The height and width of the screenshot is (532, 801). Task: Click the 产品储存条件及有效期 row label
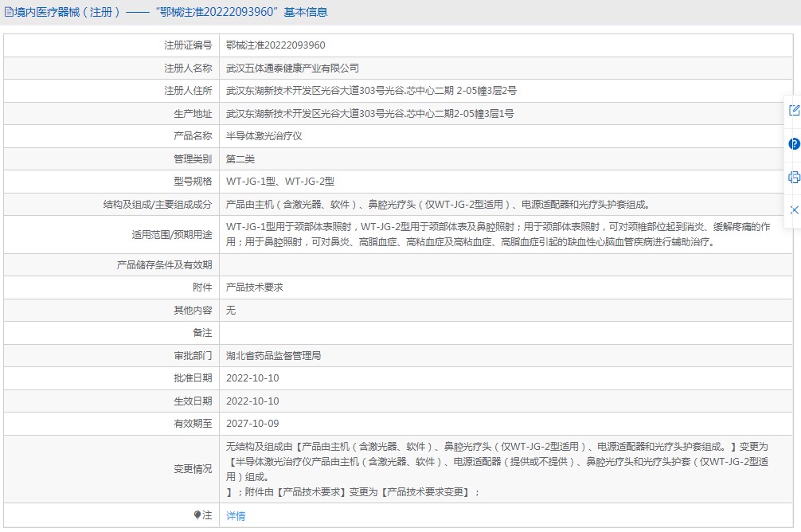click(164, 264)
